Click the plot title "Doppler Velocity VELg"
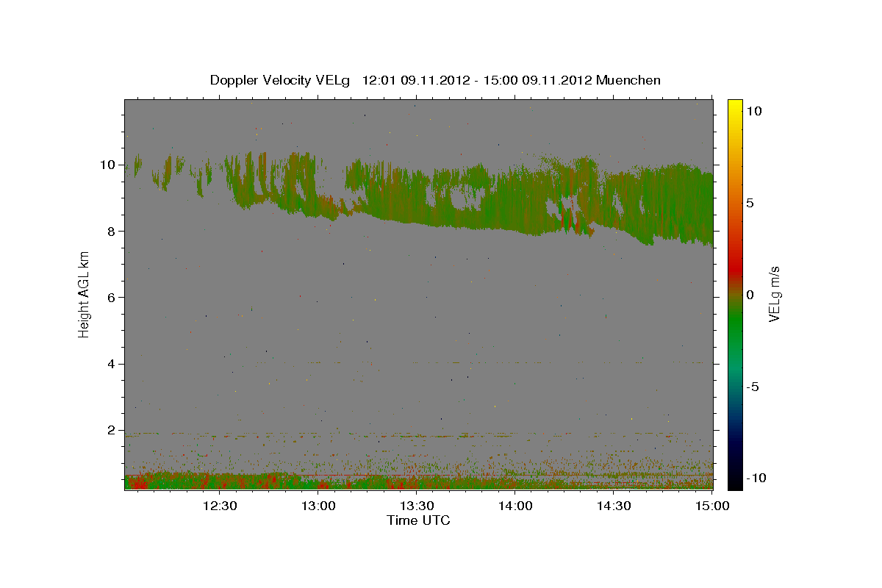The width and height of the screenshot is (882, 588). coord(282,80)
